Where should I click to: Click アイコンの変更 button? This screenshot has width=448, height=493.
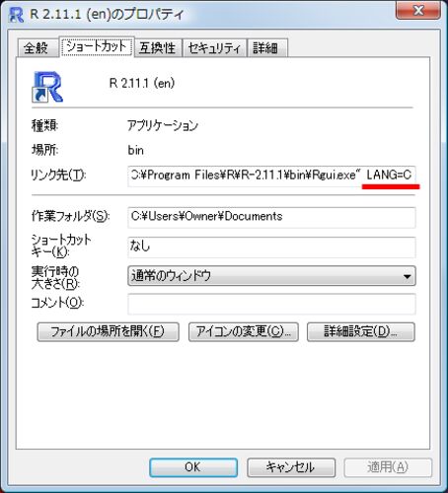click(244, 331)
